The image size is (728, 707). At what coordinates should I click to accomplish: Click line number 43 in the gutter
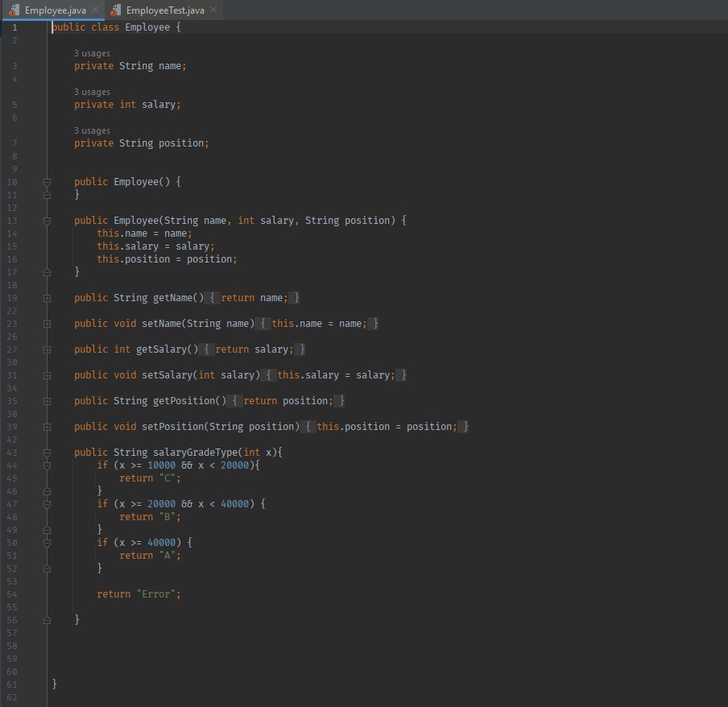tap(12, 453)
